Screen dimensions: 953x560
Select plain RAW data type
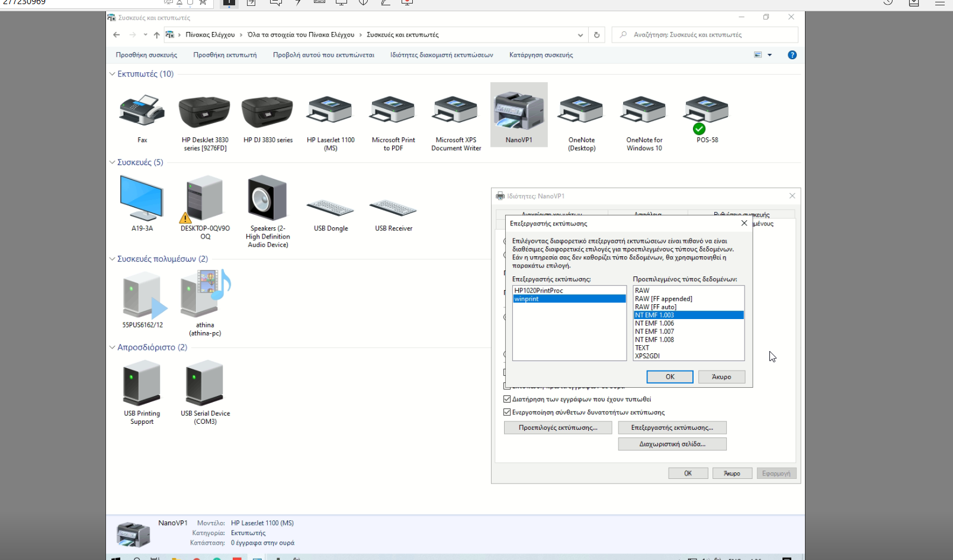tap(689, 291)
